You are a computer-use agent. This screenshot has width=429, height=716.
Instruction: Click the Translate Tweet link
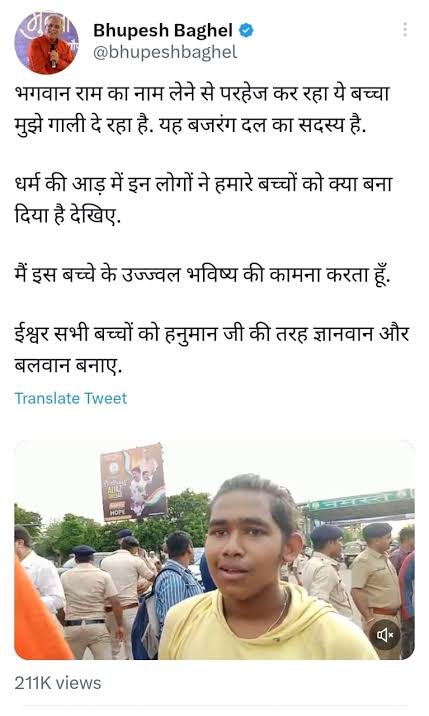coord(71,398)
